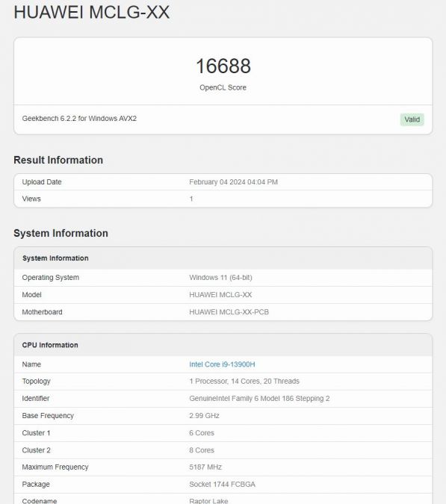446x504 pixels.
Task: Click the Model value HUAWEI MCLG-XX
Action: pos(220,295)
